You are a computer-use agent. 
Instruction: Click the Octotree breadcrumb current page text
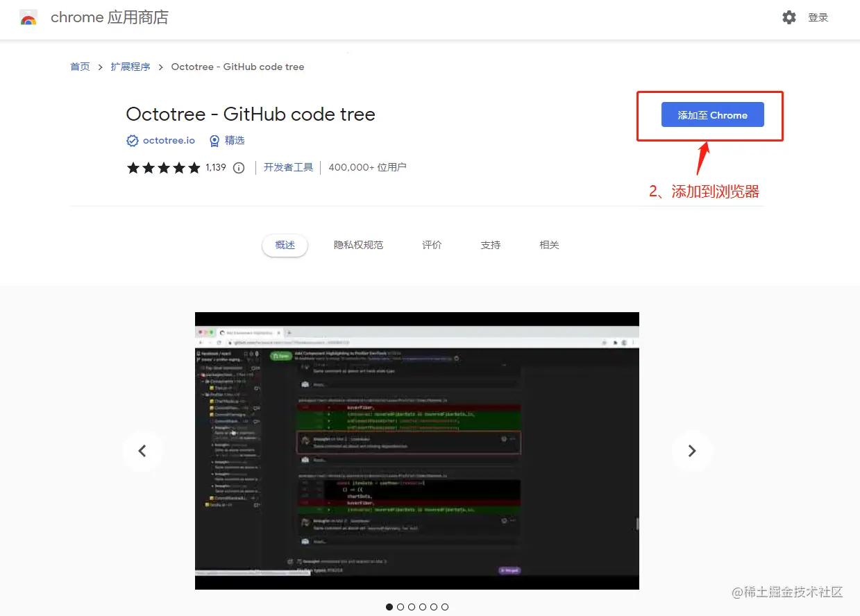(237, 67)
